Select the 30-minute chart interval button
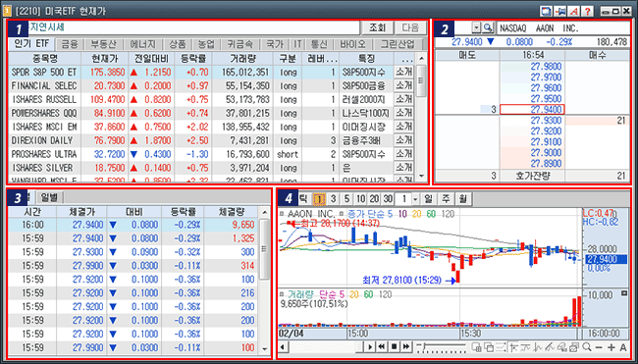 point(388,199)
